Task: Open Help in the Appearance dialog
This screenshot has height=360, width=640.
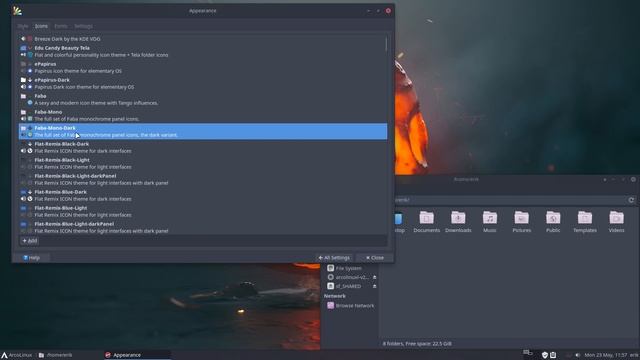Action: click(x=31, y=258)
